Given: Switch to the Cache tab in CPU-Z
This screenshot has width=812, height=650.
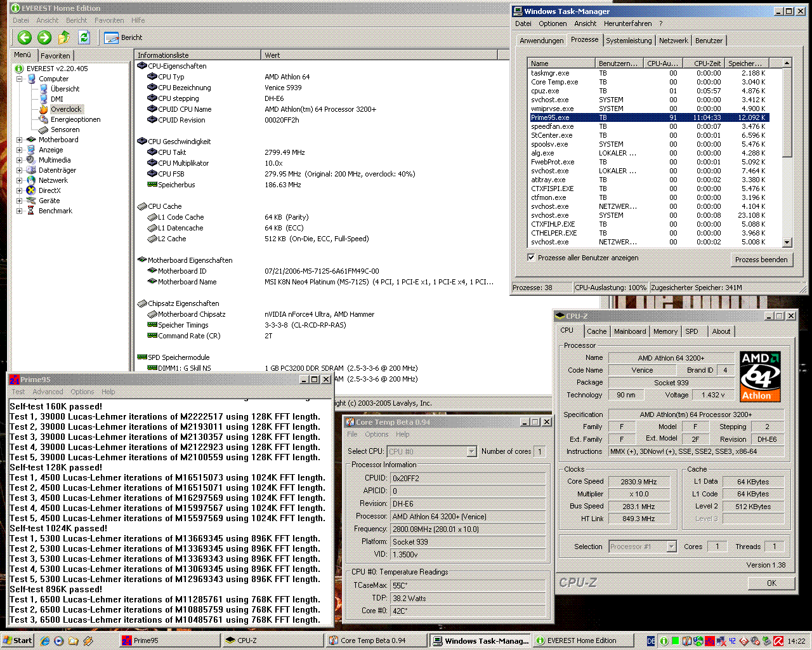Looking at the screenshot, I should tap(596, 331).
